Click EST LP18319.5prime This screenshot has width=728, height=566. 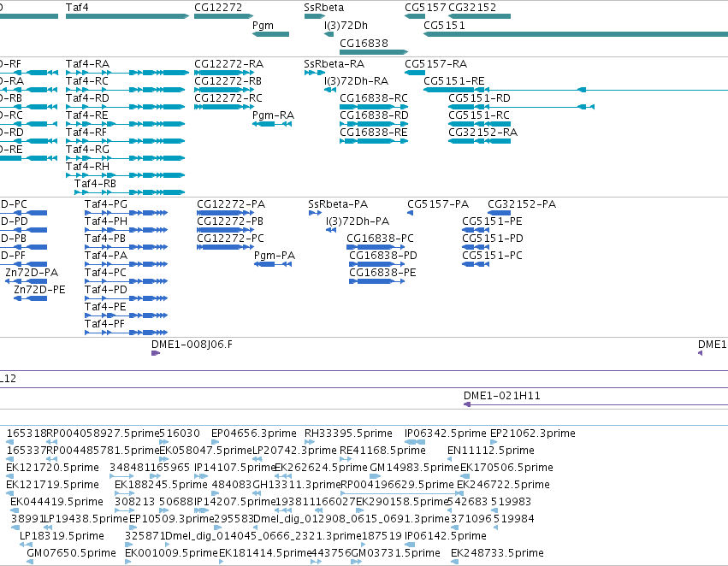62,537
